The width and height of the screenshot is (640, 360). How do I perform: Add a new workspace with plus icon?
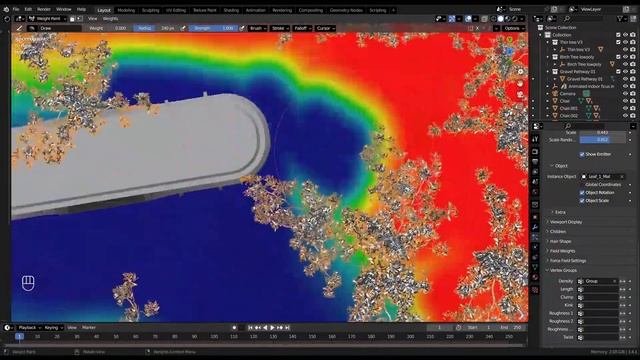tap(393, 10)
